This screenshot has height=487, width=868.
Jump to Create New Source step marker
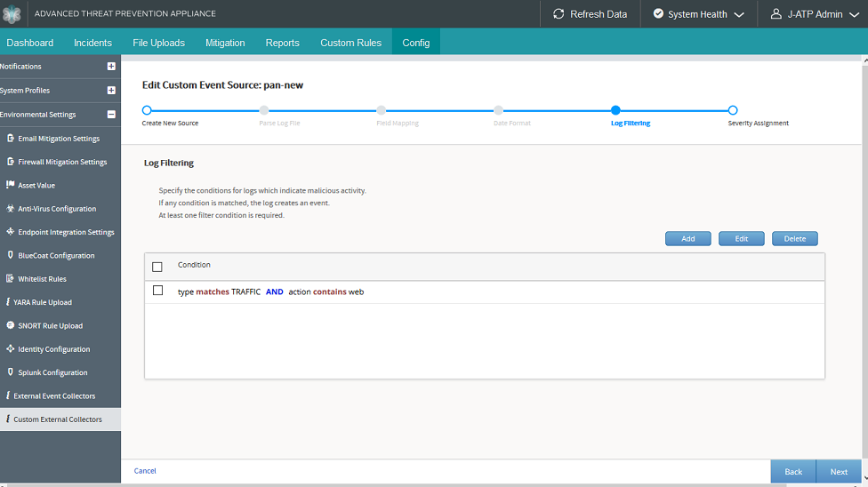[147, 110]
